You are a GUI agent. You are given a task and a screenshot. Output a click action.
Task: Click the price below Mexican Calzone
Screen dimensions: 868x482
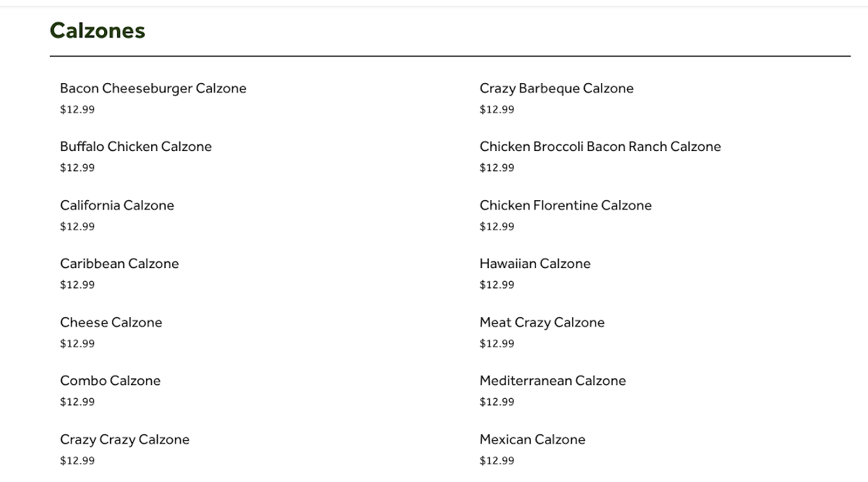click(497, 460)
